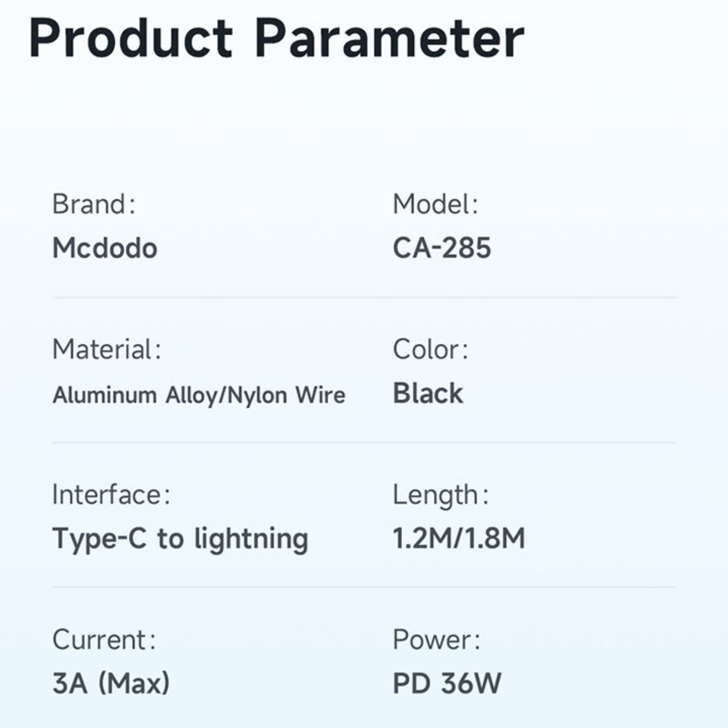Click the Color label

pyautogui.click(x=430, y=349)
